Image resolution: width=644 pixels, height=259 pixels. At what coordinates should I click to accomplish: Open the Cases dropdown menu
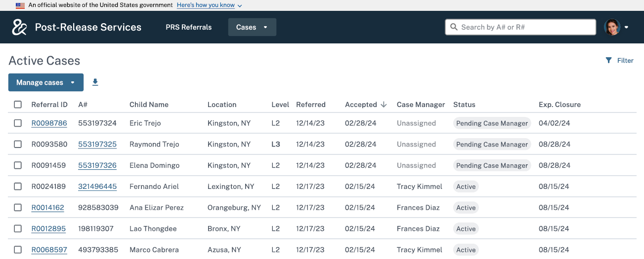click(252, 27)
